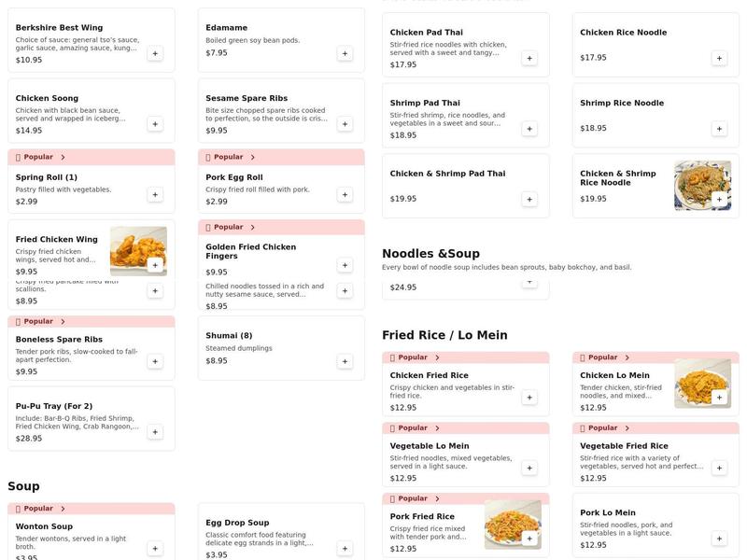Add the Pu-Pu Tray (For 2) to order
The width and height of the screenshot is (747, 560).
[x=155, y=431]
